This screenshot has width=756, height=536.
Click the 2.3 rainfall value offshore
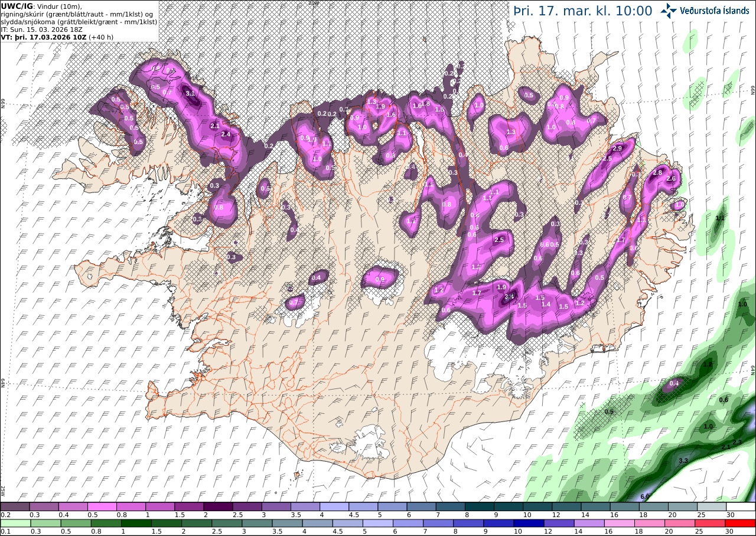click(737, 442)
